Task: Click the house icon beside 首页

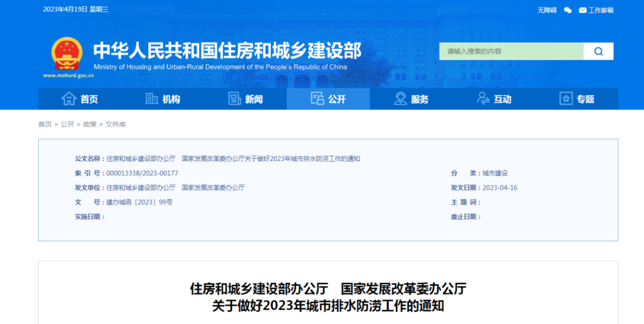Action: pos(69,99)
